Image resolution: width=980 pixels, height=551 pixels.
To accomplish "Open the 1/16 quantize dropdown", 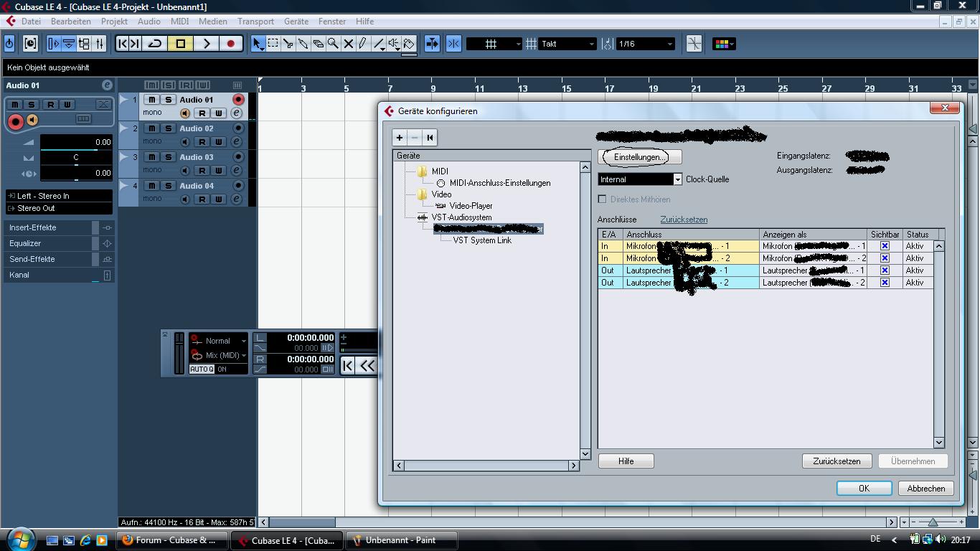I will (645, 44).
